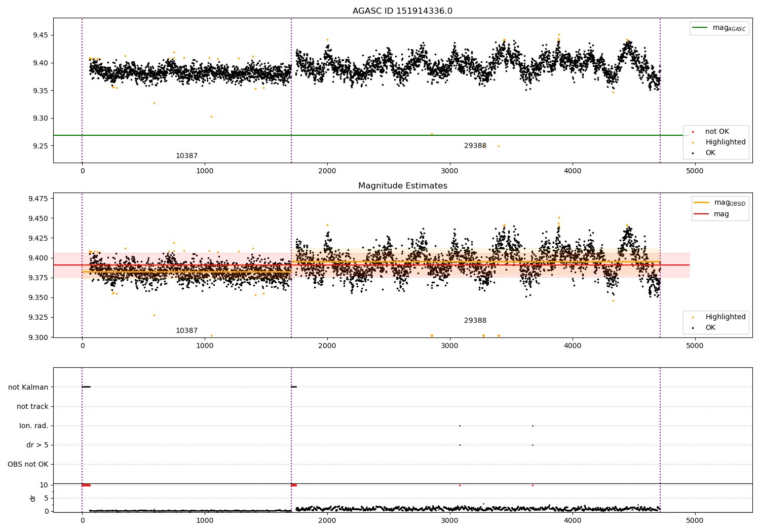Click the '10' tick on the dr axis
The height and width of the screenshot is (532, 760).
[44, 485]
